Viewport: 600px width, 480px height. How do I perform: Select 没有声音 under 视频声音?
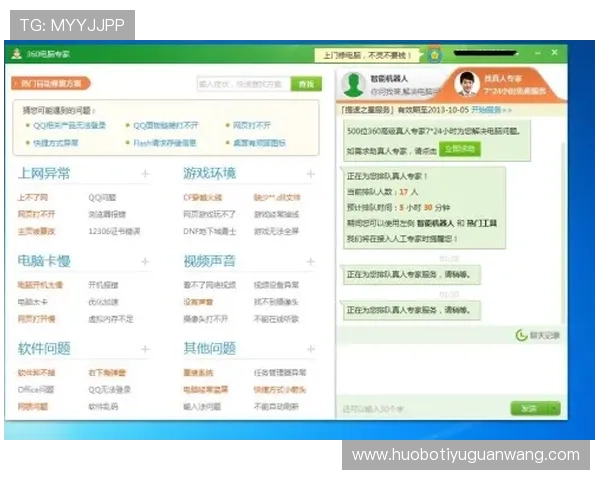198,302
